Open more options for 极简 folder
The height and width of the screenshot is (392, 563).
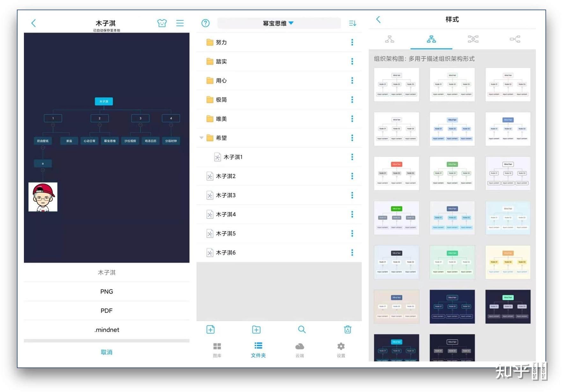coord(352,99)
